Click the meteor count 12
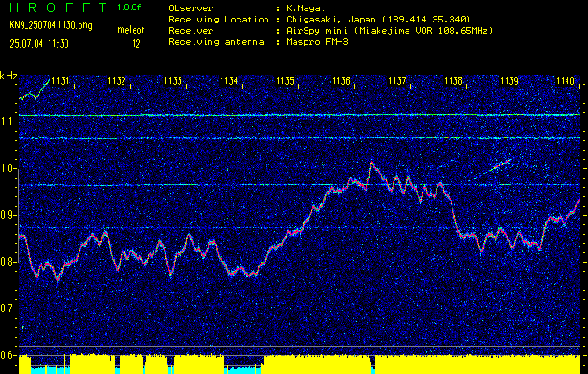The width and height of the screenshot is (588, 374). click(x=136, y=44)
